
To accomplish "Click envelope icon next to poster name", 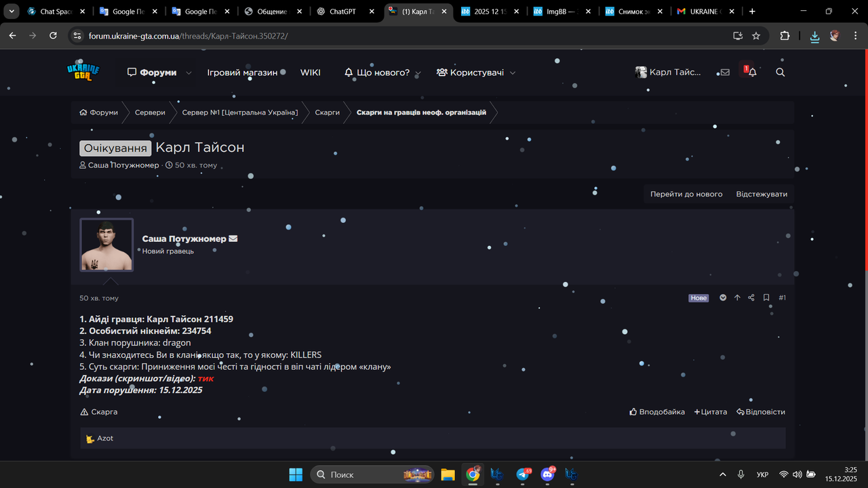I will [233, 239].
